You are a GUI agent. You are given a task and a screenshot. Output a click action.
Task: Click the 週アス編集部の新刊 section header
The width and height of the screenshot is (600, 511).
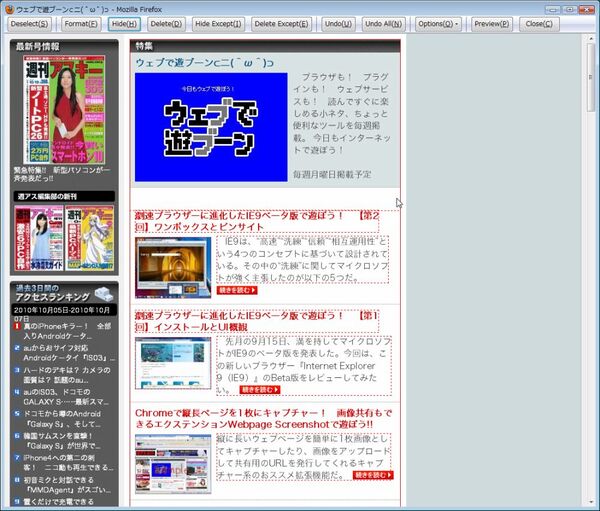64,196
